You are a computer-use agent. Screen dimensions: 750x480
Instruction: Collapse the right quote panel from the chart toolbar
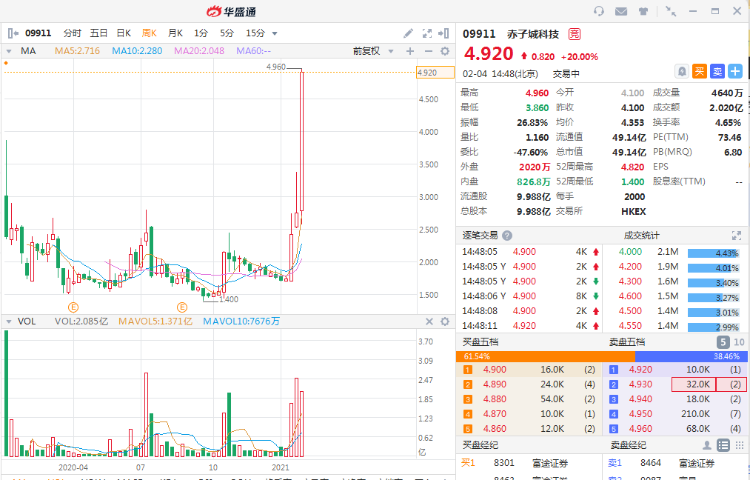444,33
